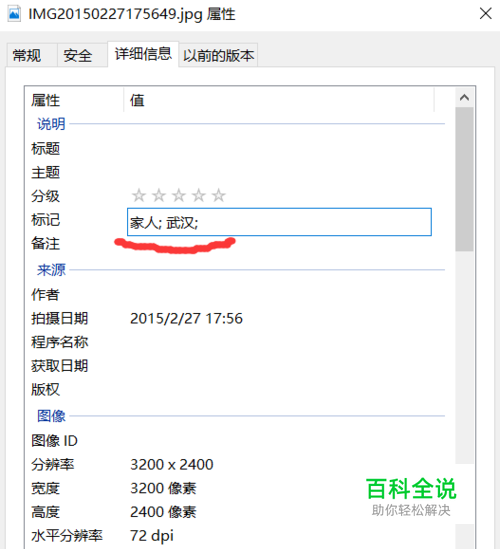Click the 标记 tags input field
Screen dimensions: 500x549
coord(279,222)
